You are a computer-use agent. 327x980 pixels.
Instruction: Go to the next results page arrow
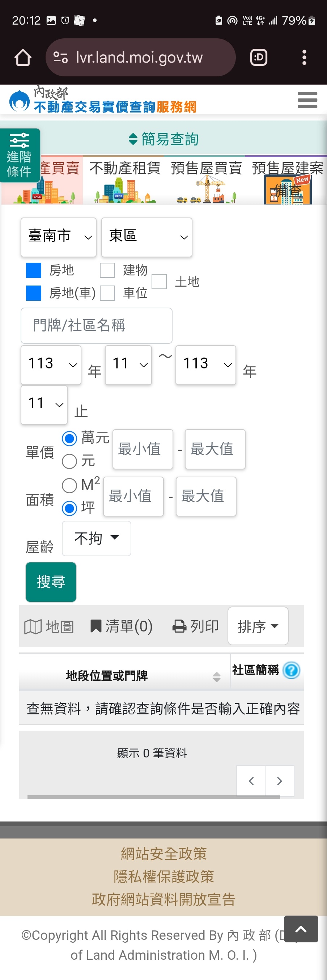pos(280,781)
